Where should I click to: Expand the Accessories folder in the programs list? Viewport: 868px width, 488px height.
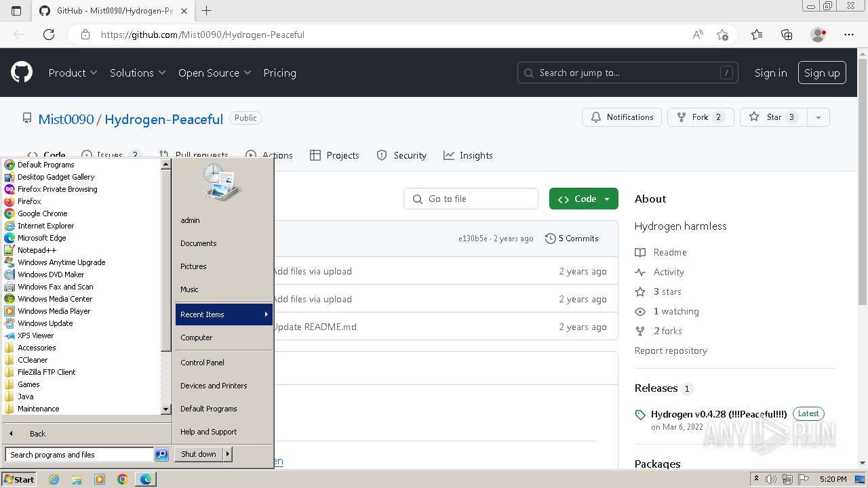click(37, 348)
